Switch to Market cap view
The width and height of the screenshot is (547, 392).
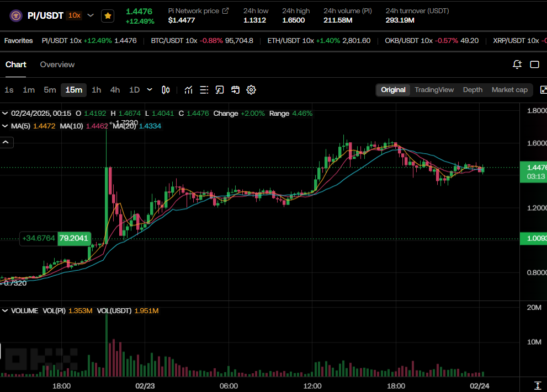[x=509, y=90]
